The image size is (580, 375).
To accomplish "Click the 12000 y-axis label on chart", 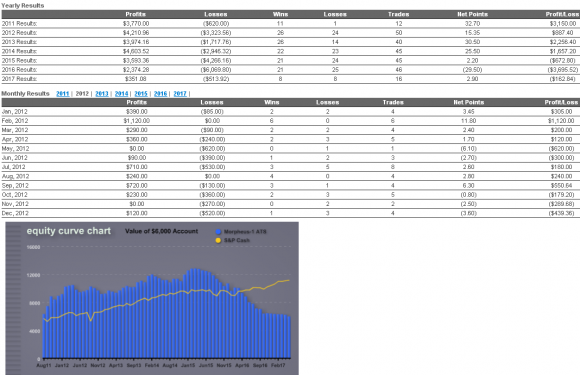I will pyautogui.click(x=33, y=276).
